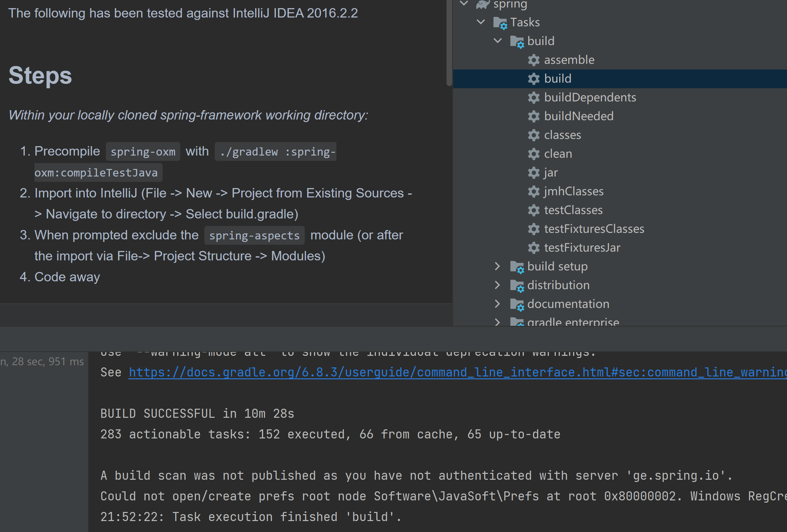Select the clean task
Viewport: 787px width, 532px height.
(x=558, y=154)
